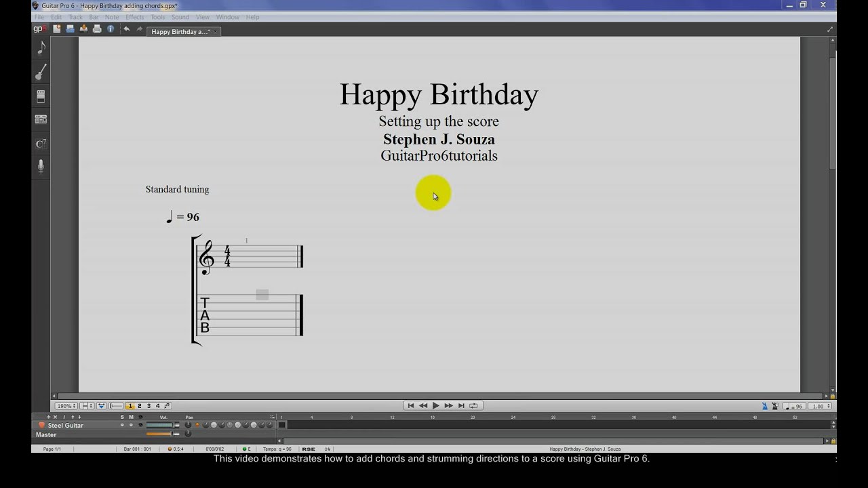Delete the selected track
The height and width of the screenshot is (488, 868).
tap(56, 417)
